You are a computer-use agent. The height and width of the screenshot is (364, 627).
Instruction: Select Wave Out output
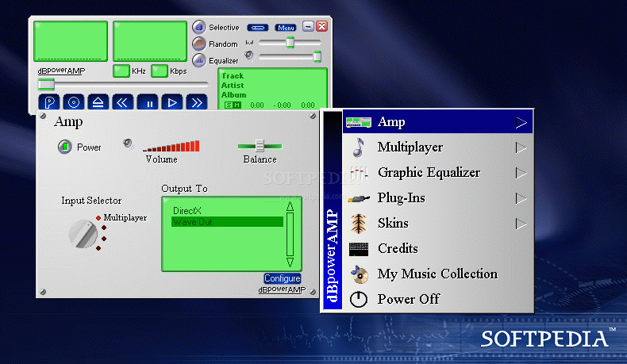[x=227, y=222]
